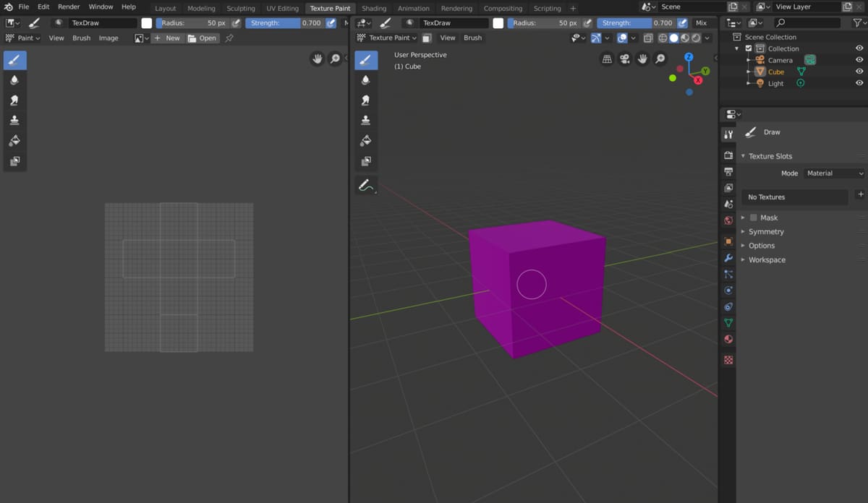Switch to the Shading workspace tab
The image size is (868, 503).
(374, 9)
